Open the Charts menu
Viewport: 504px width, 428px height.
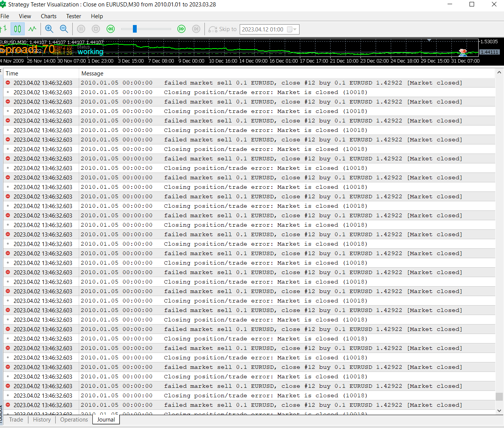coord(48,16)
